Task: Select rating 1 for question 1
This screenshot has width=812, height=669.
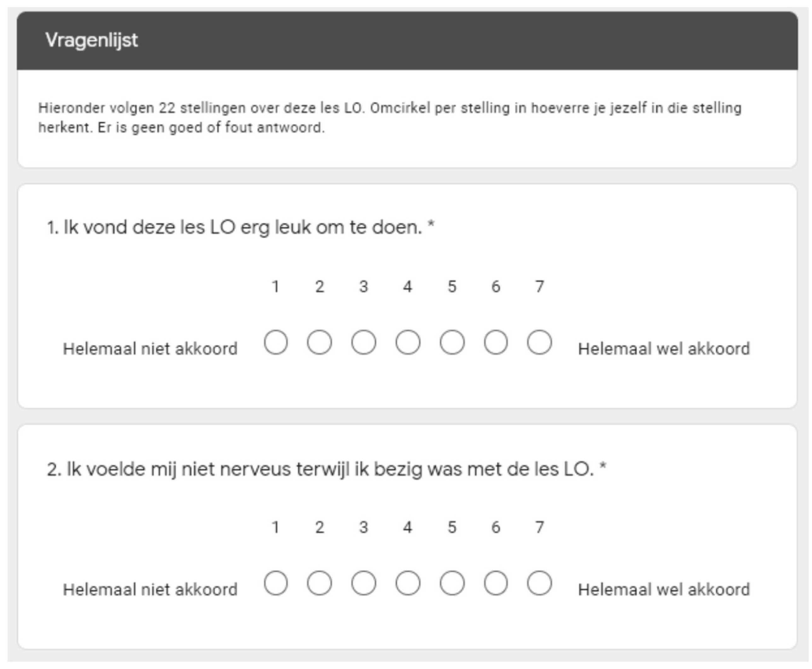Action: click(x=276, y=342)
